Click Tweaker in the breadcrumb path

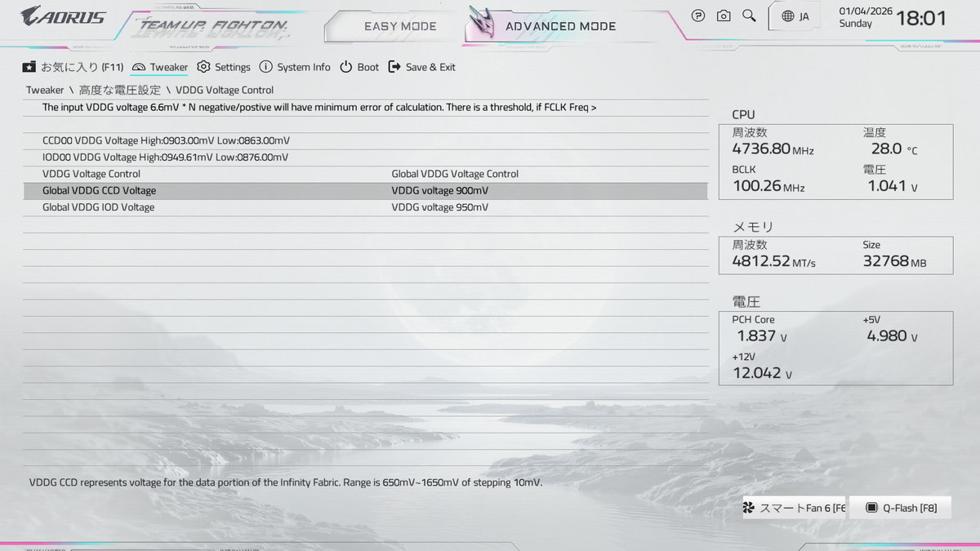point(45,90)
